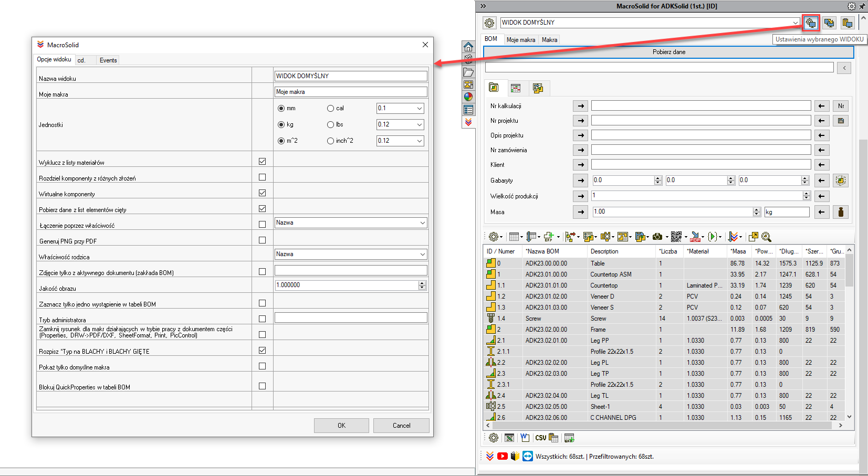
Task: Export to Word with the bottom toolbar icon
Action: tap(525, 438)
